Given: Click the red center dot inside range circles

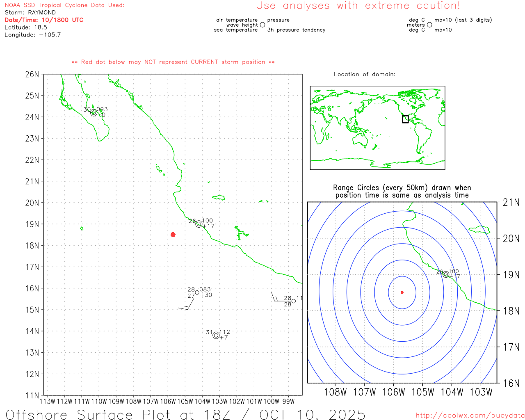Looking at the screenshot, I should tap(402, 292).
